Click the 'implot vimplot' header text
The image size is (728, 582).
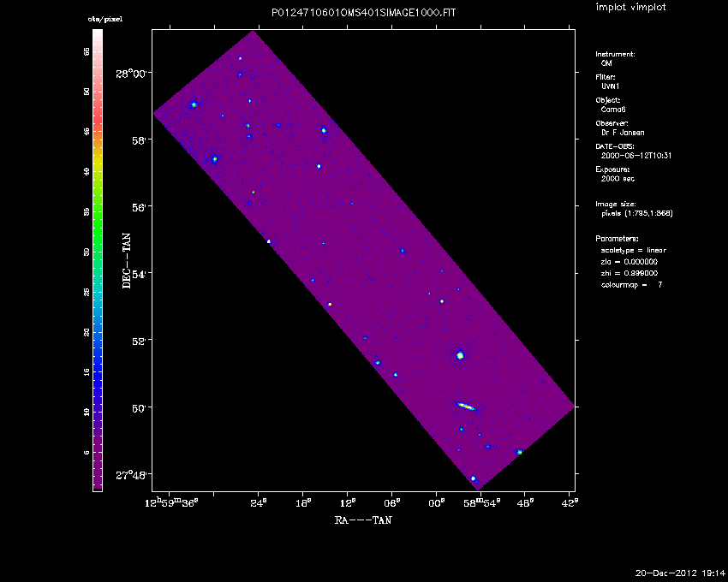pyautogui.click(x=630, y=7)
